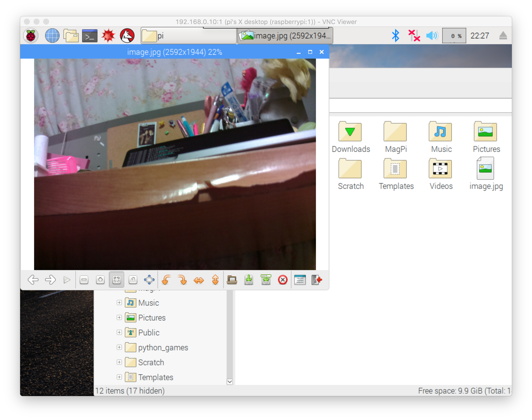Flip the image vertically
This screenshot has width=532, height=420.
(215, 280)
